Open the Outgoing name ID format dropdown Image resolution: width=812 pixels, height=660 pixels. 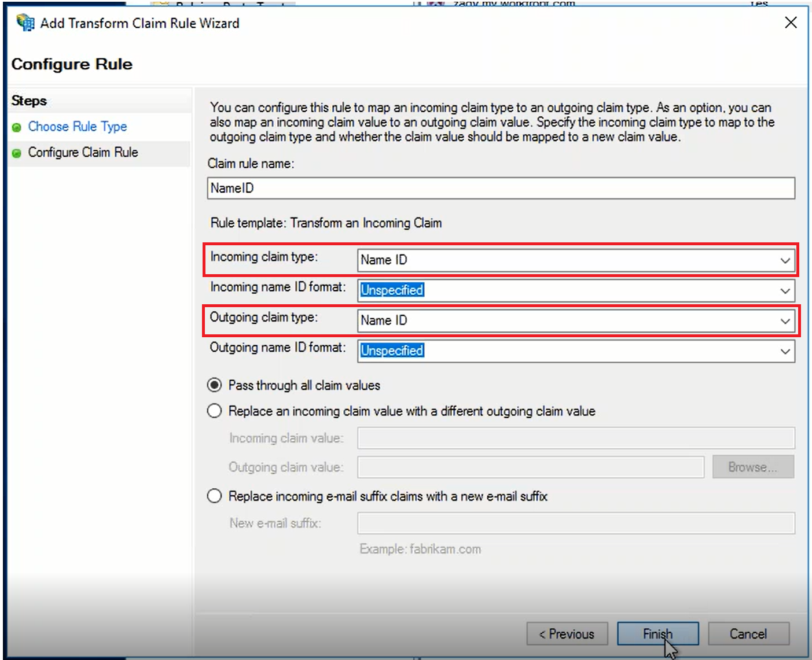pos(785,351)
